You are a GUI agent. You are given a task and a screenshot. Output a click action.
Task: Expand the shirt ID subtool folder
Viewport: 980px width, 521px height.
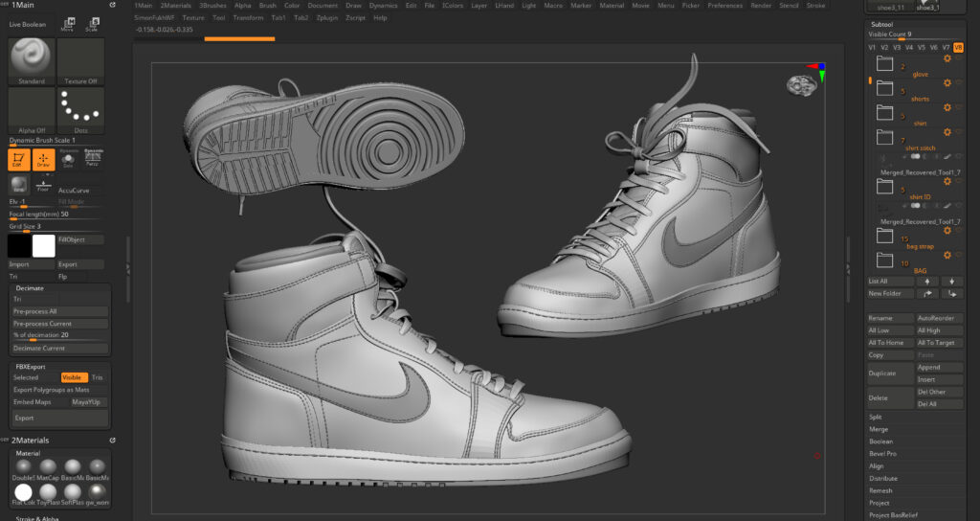884,186
